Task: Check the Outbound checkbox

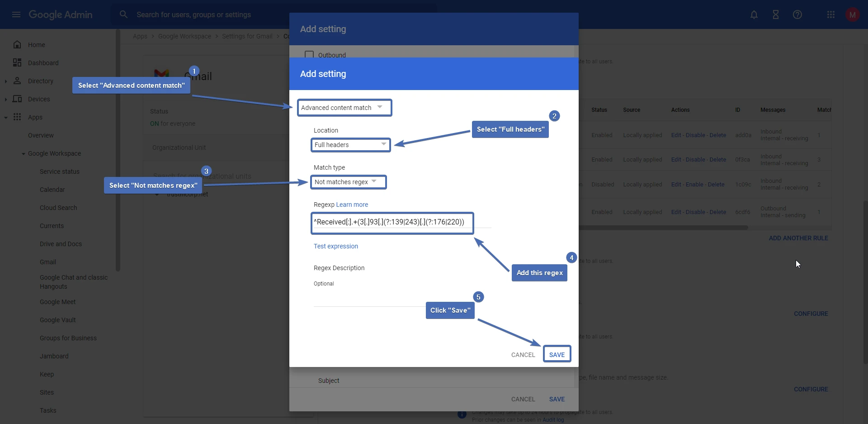Action: tap(309, 54)
